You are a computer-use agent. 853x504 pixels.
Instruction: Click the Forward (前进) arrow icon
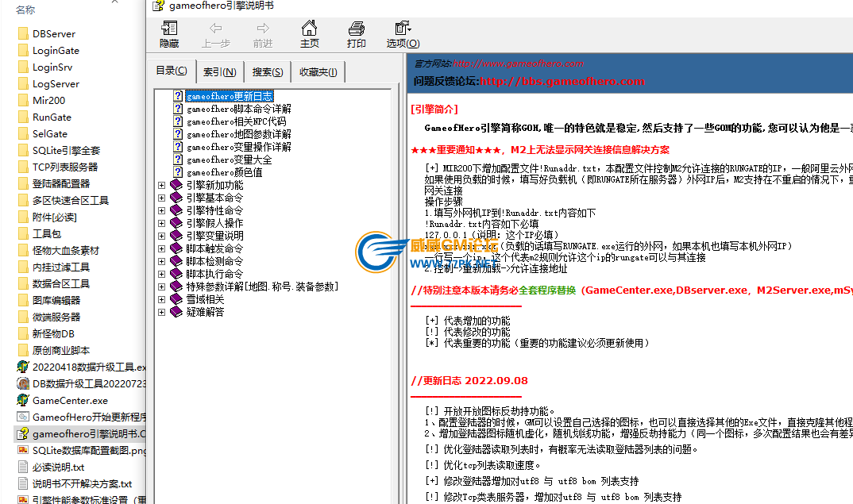pos(263,29)
